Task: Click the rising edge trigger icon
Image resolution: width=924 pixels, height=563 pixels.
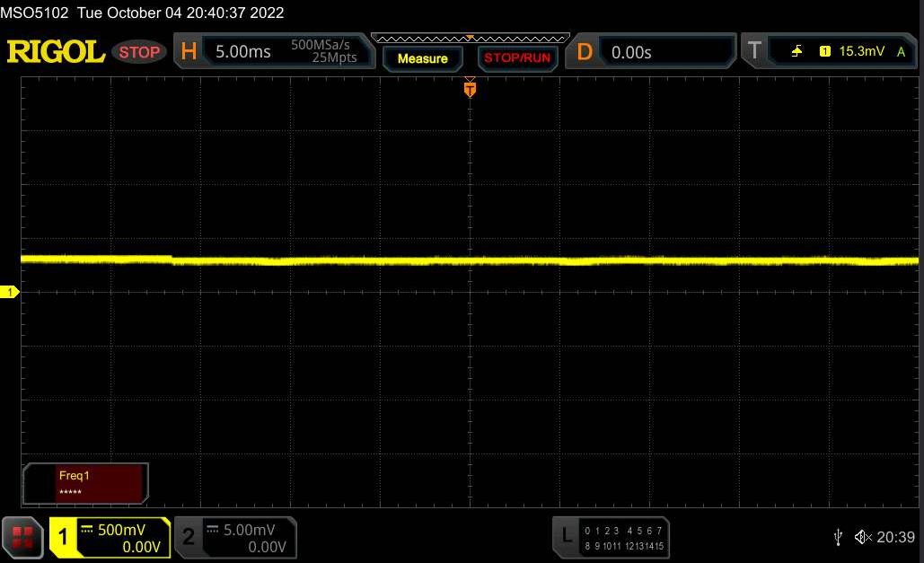Action: coord(796,51)
